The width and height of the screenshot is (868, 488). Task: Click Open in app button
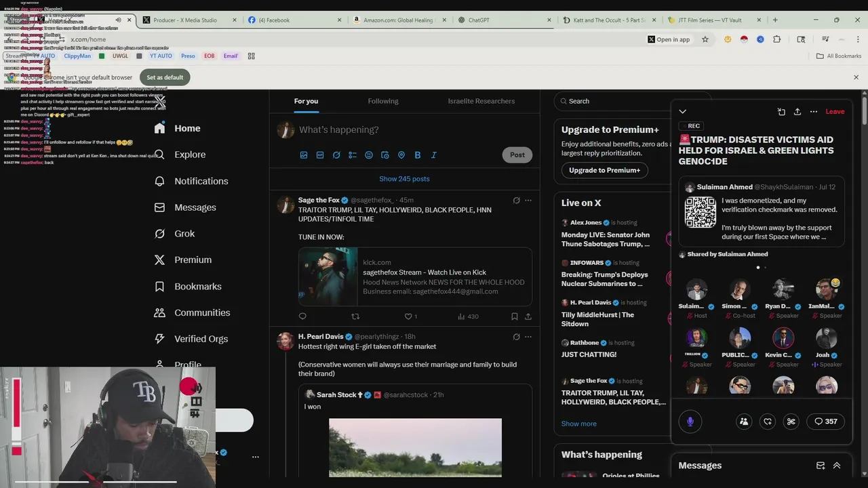(x=669, y=39)
